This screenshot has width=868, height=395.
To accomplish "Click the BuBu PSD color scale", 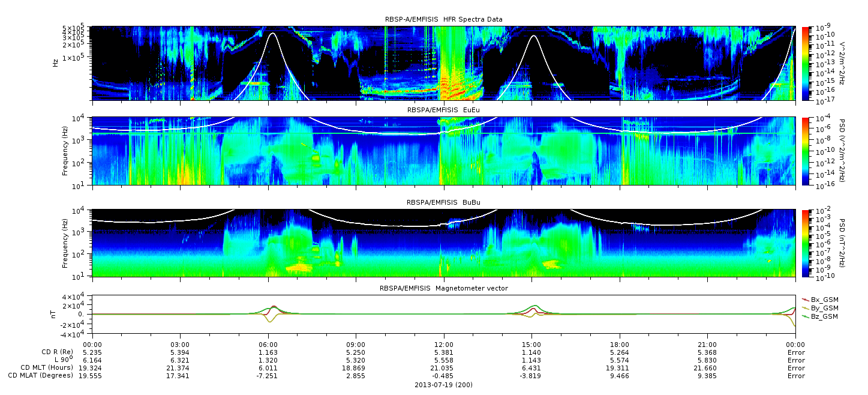I will 805,243.
